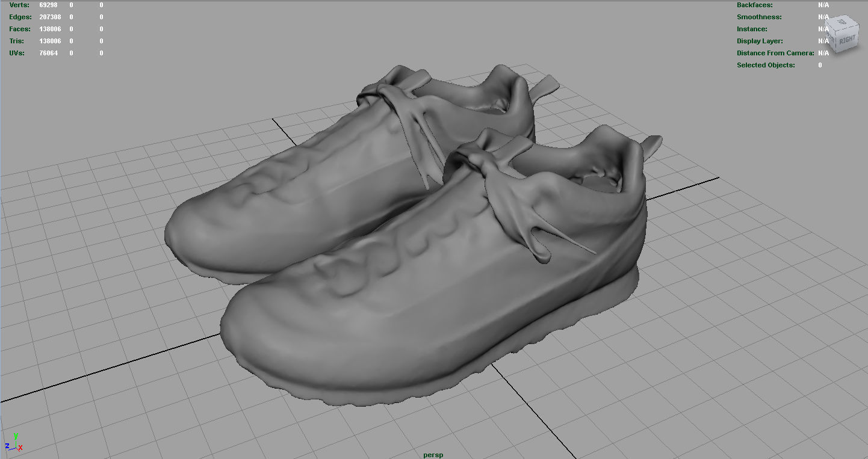Click the N/A value beside Distance From Camera

coord(823,53)
